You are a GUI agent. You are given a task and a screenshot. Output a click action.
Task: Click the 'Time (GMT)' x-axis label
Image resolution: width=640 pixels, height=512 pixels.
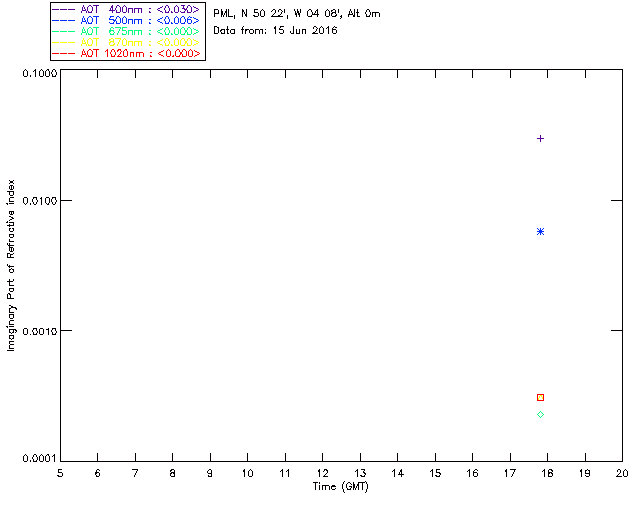[341, 487]
